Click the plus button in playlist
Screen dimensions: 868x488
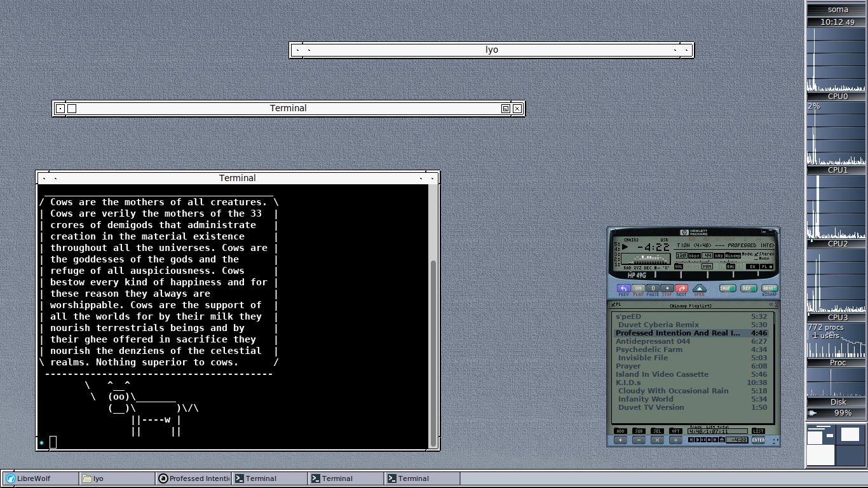pyautogui.click(x=620, y=440)
